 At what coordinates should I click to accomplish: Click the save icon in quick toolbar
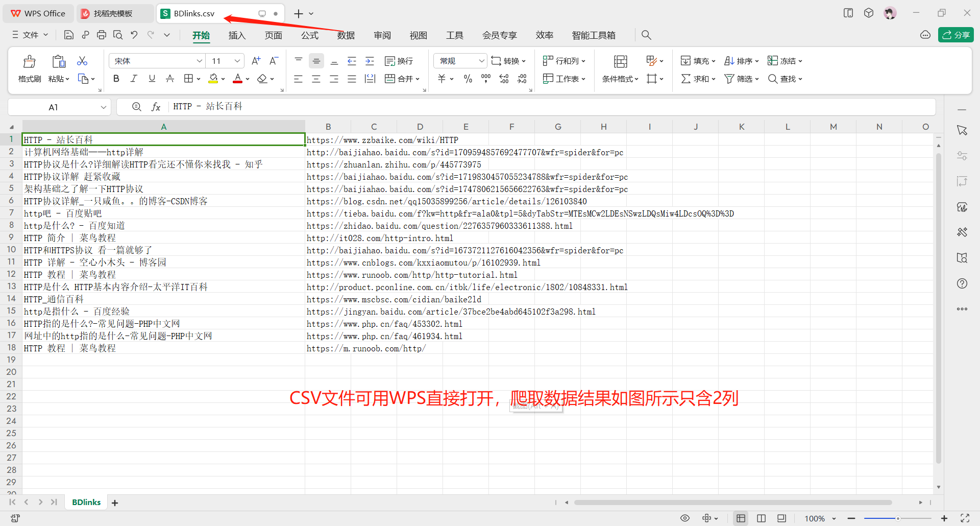coord(69,35)
